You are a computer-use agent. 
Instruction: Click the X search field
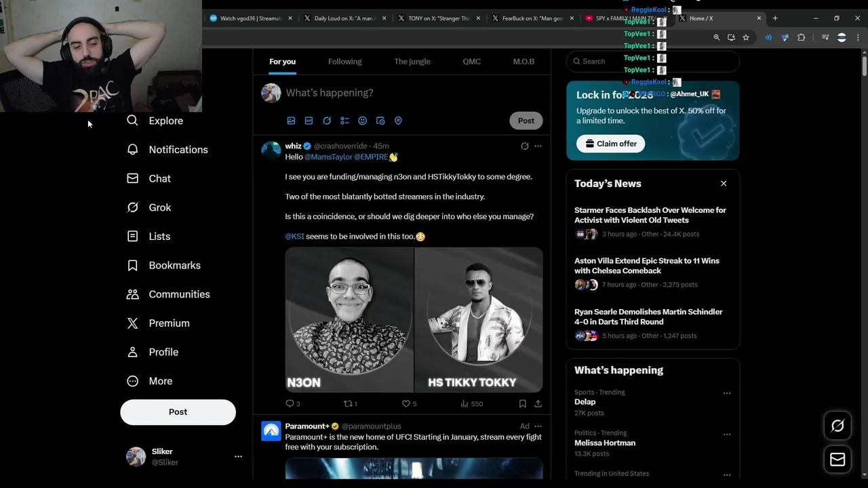[653, 61]
